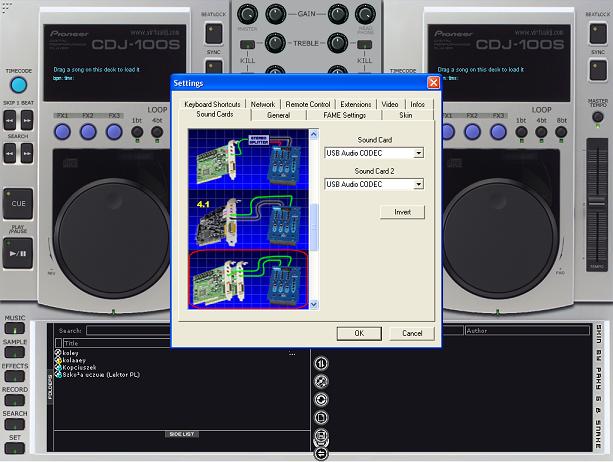Click the SEARCH panel button
613x462 pixels.
tap(14, 424)
